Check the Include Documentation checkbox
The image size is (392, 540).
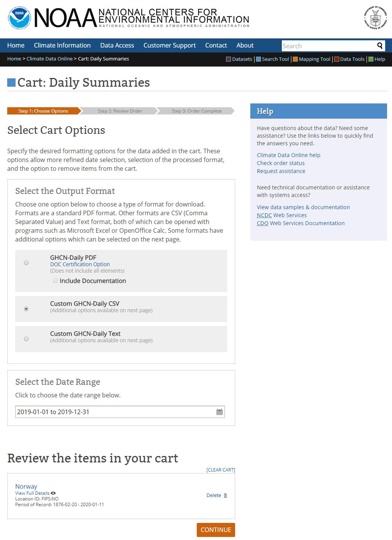pyautogui.click(x=55, y=281)
